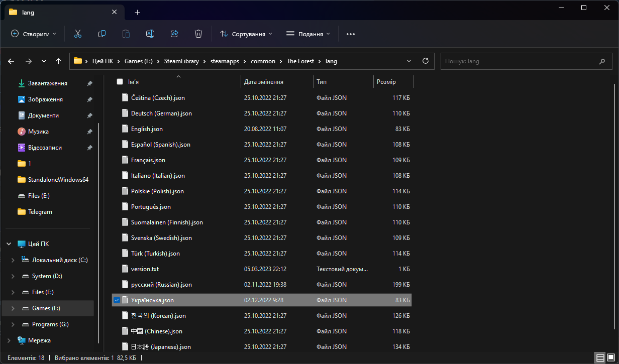The height and width of the screenshot is (364, 619).
Task: Switch to large thumbnails view icon
Action: (611, 358)
